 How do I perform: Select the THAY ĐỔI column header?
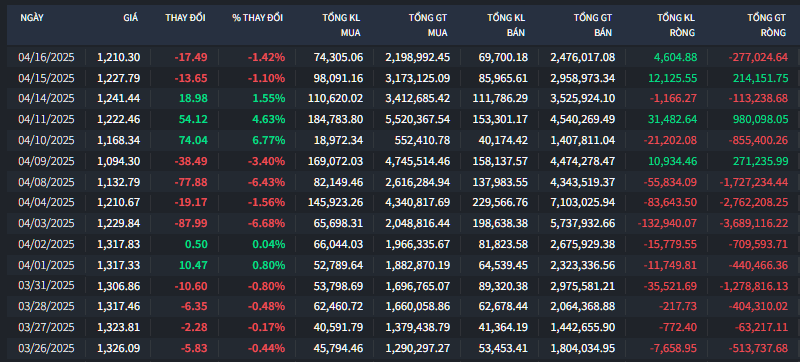click(x=185, y=18)
